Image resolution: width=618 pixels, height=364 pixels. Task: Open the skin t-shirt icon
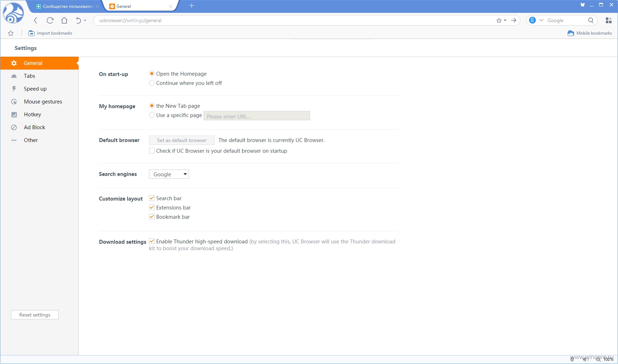pos(583,5)
